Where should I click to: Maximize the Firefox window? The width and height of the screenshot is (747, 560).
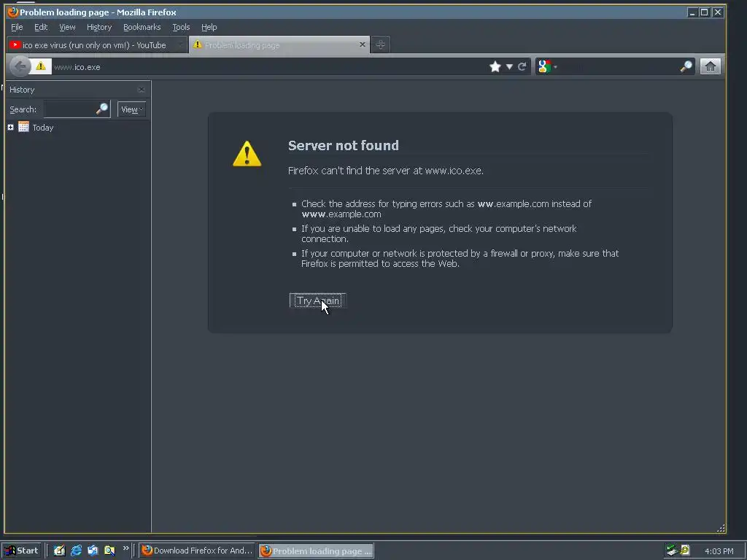(x=704, y=12)
